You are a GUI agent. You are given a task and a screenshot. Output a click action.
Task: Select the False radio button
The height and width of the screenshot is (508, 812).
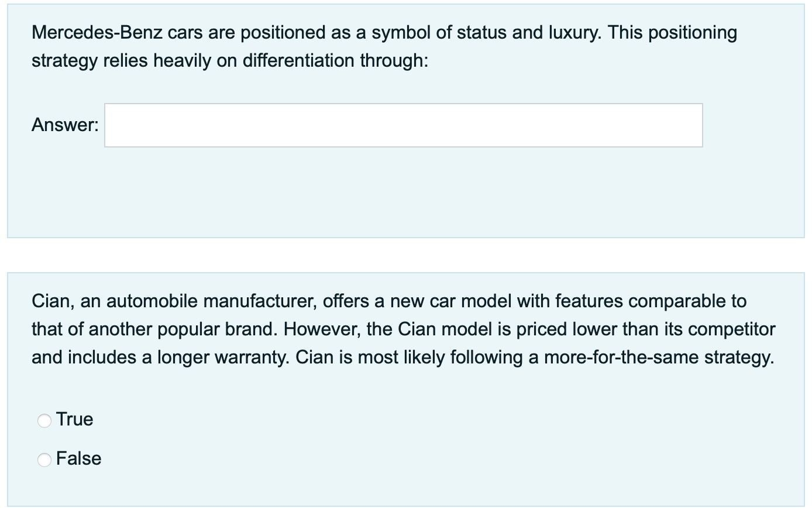[x=44, y=459]
